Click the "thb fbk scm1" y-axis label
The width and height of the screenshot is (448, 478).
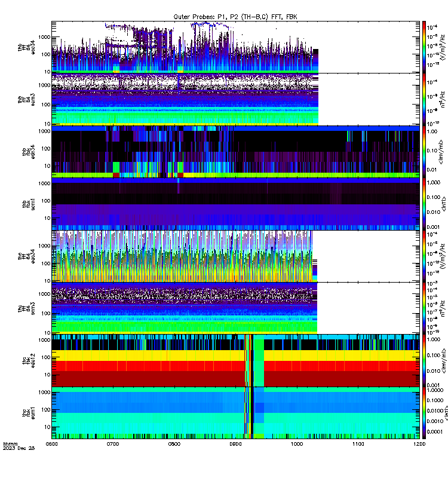(29, 204)
